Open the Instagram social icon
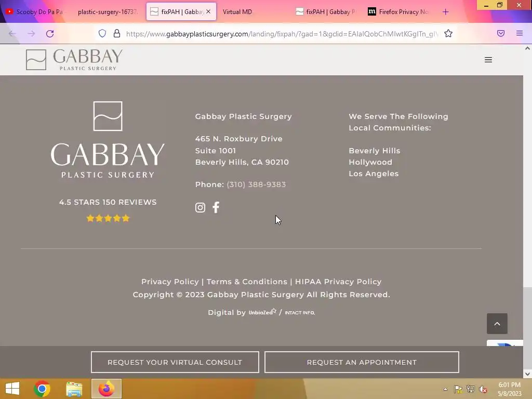 coord(200,207)
